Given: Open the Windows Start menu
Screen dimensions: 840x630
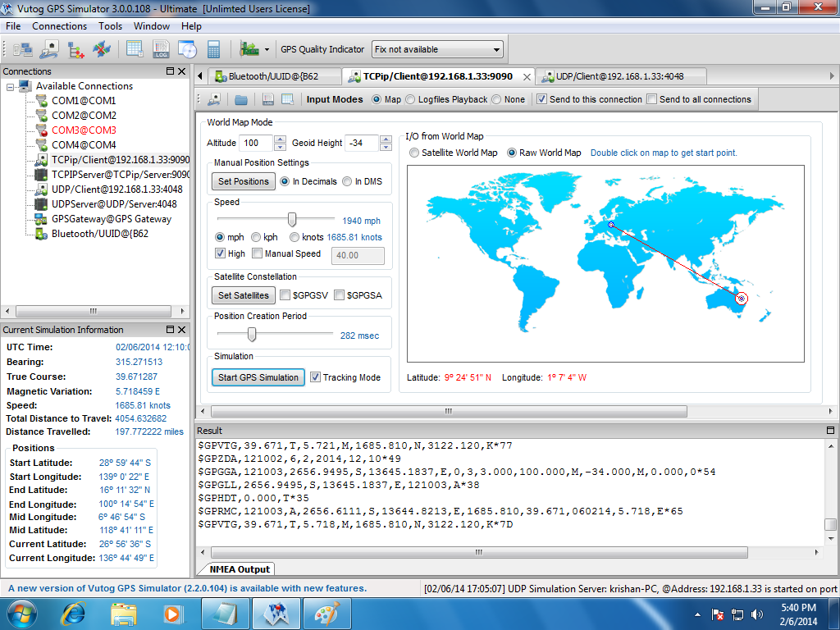Looking at the screenshot, I should point(21,614).
